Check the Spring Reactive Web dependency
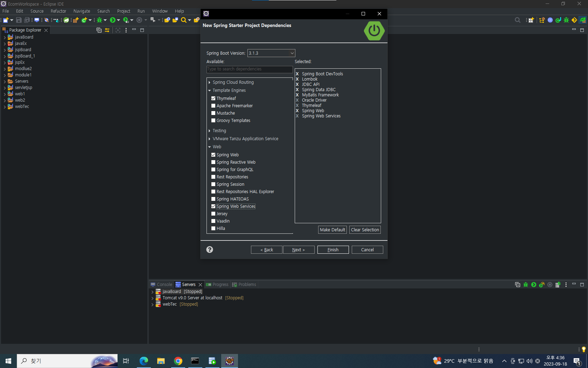 tap(213, 162)
